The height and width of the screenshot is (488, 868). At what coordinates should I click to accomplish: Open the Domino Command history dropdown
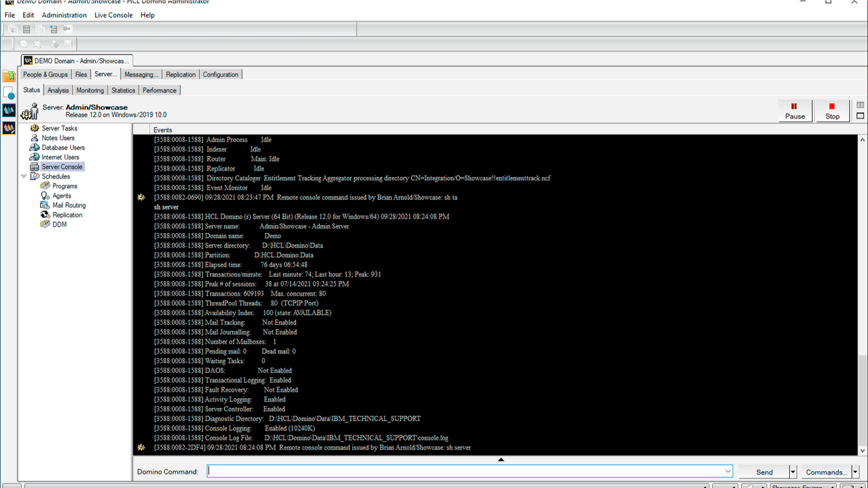tap(727, 472)
